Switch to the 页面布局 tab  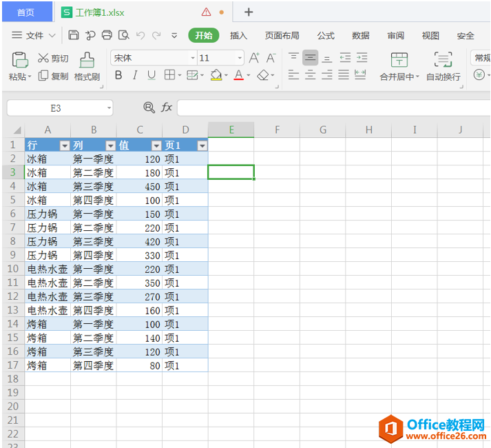click(x=282, y=35)
